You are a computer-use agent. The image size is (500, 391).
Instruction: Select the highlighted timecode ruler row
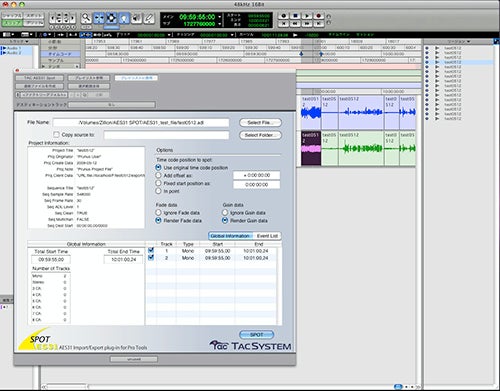60,54
